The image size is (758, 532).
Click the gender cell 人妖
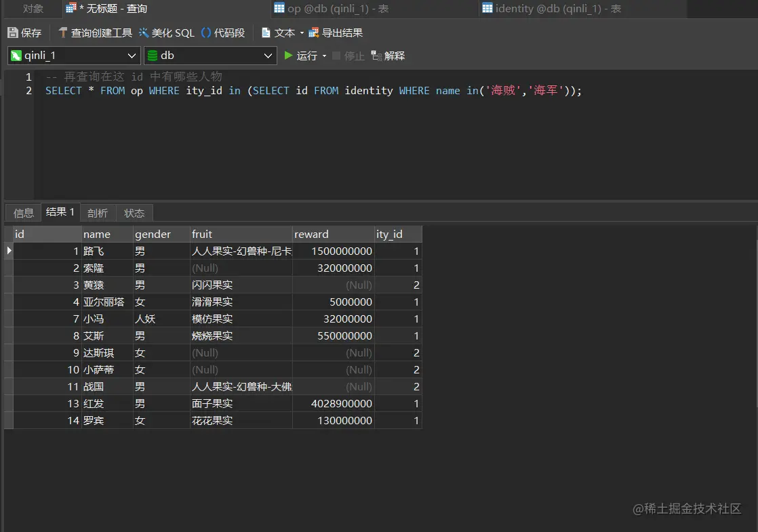(x=161, y=319)
